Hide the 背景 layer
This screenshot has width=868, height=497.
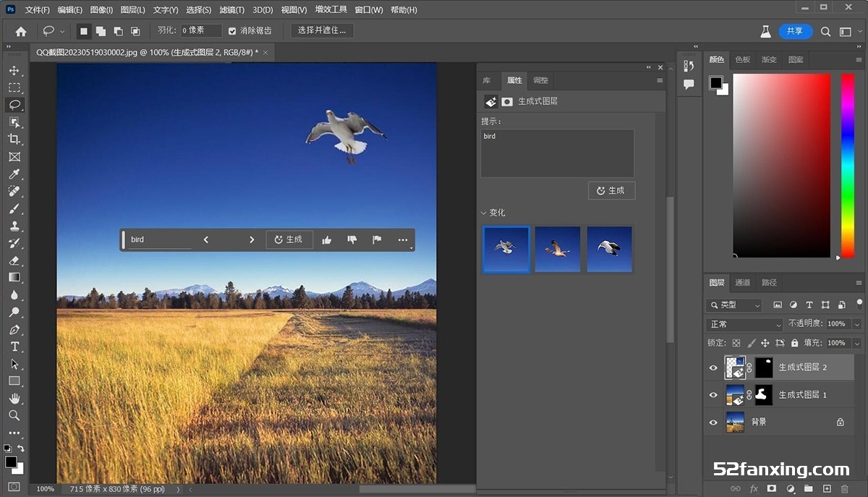[x=713, y=422]
